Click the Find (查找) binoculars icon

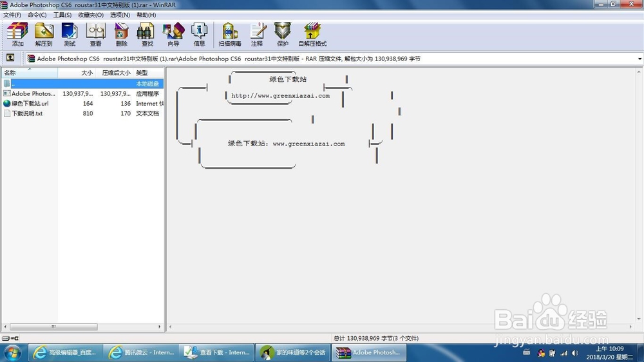[x=147, y=34]
